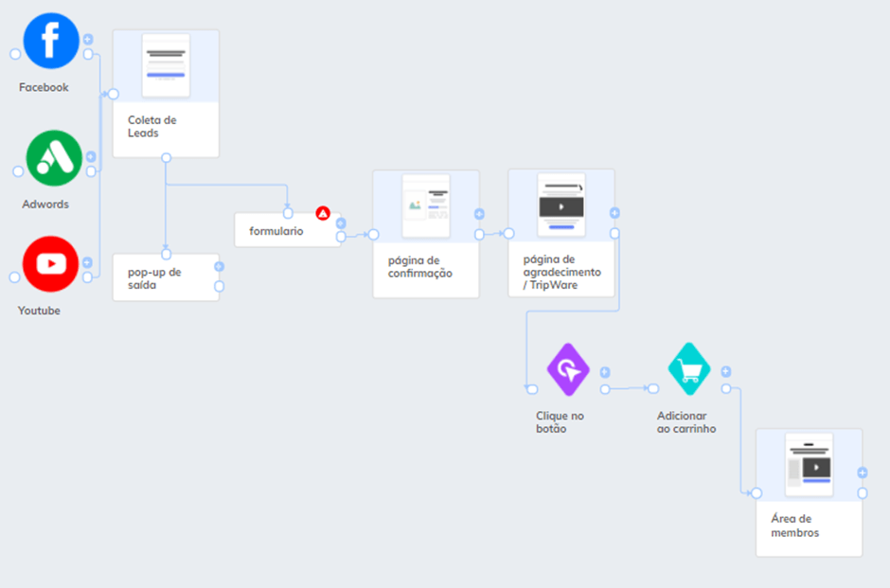
Task: Click the output port of Clique no botão
Action: [x=605, y=389]
